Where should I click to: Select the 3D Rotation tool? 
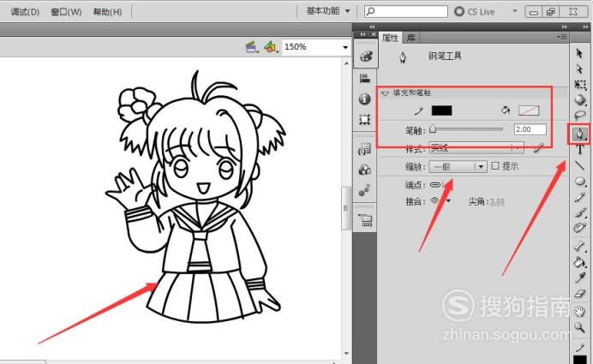pos(580,100)
